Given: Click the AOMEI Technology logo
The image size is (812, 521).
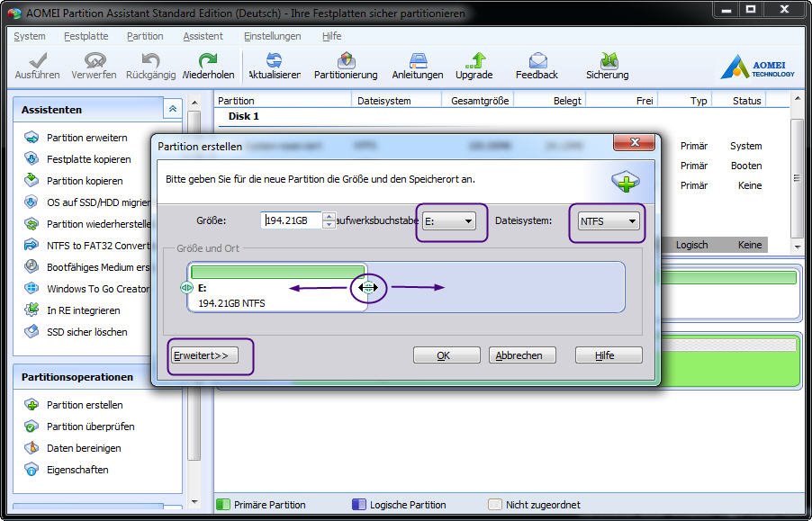Looking at the screenshot, I should click(x=757, y=67).
